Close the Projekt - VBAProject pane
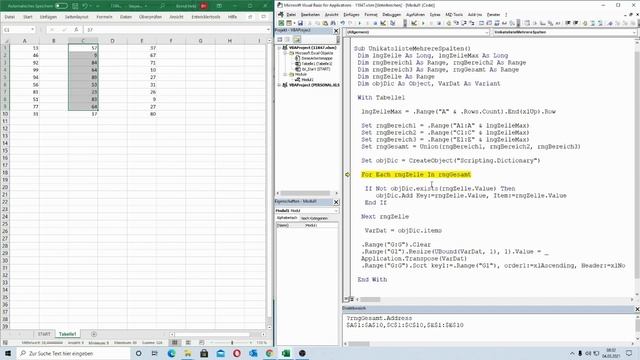This screenshot has height=360, width=640. 336,31
